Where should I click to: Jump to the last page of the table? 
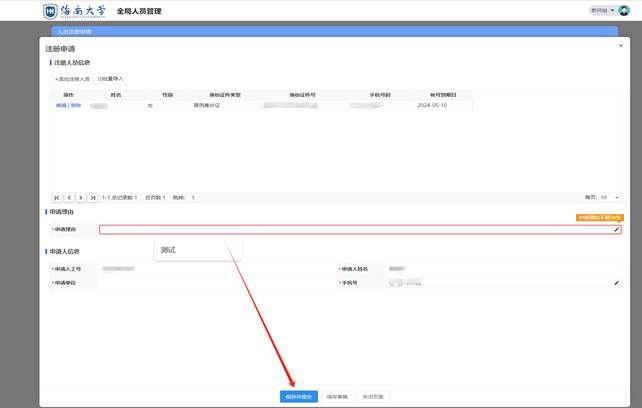coord(93,198)
